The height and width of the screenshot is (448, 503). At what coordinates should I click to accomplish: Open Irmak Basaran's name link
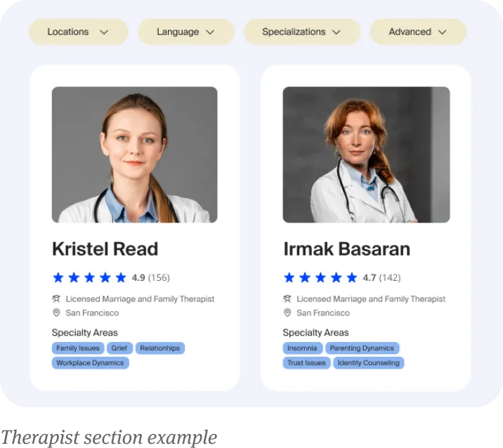[347, 249]
